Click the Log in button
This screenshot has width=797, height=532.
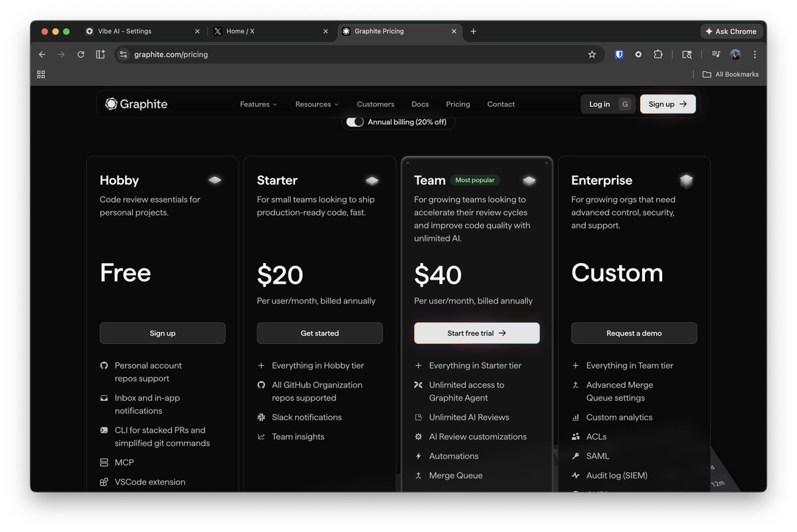coord(608,104)
